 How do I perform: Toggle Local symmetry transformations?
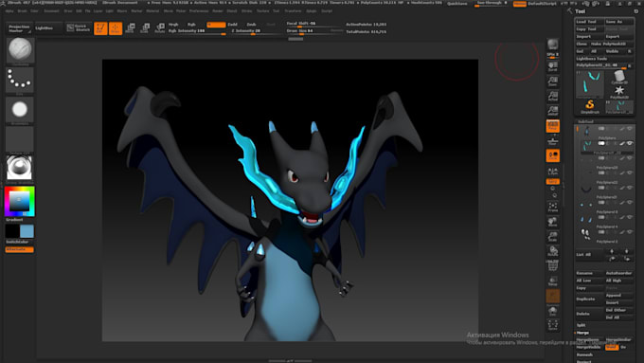coord(553,155)
